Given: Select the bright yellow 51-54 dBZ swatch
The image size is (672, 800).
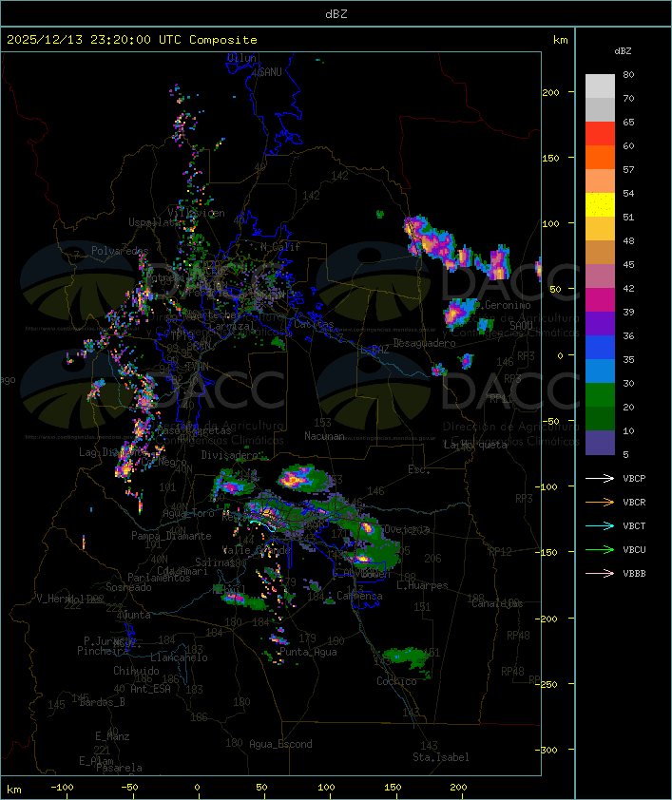Looking at the screenshot, I should [x=600, y=204].
